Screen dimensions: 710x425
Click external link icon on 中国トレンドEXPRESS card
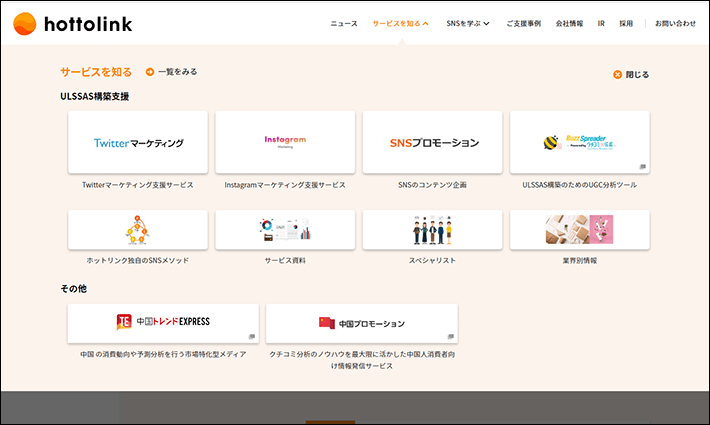[252, 336]
